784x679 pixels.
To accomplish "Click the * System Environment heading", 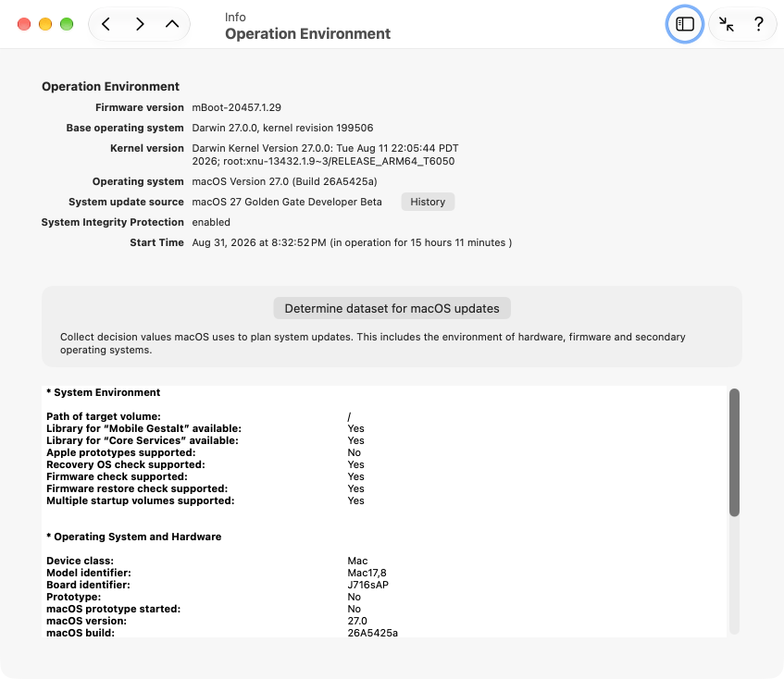I will pyautogui.click(x=104, y=393).
